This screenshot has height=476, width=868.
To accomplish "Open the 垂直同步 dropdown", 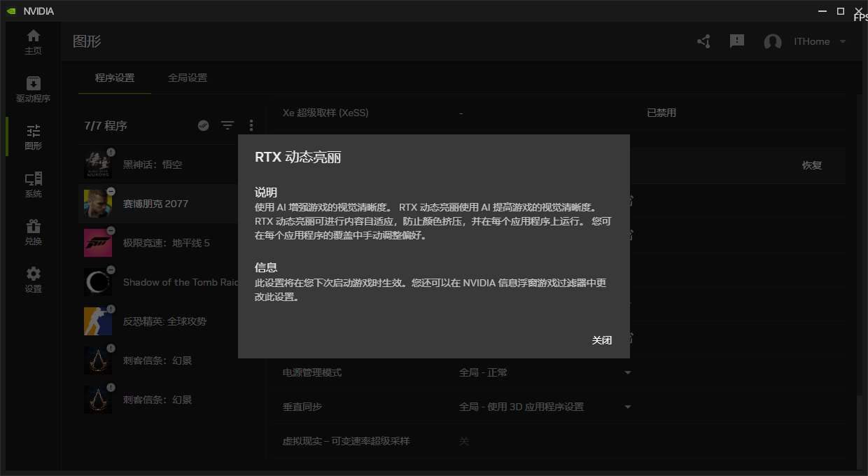I will [x=627, y=406].
